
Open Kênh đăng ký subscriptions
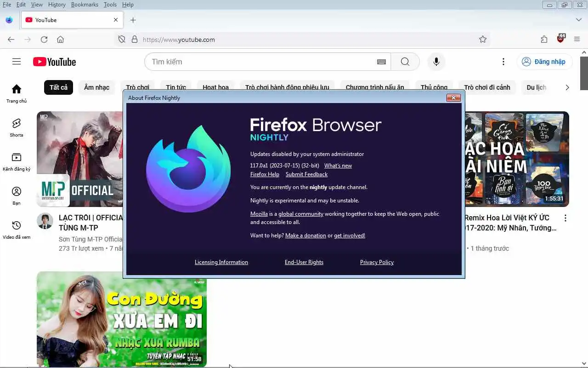point(17,162)
